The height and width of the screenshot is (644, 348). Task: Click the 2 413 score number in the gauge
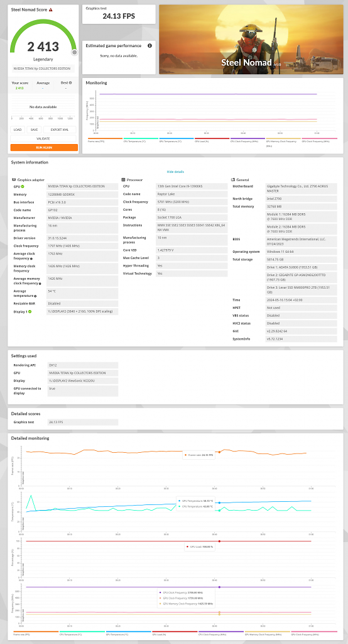pyautogui.click(x=43, y=47)
